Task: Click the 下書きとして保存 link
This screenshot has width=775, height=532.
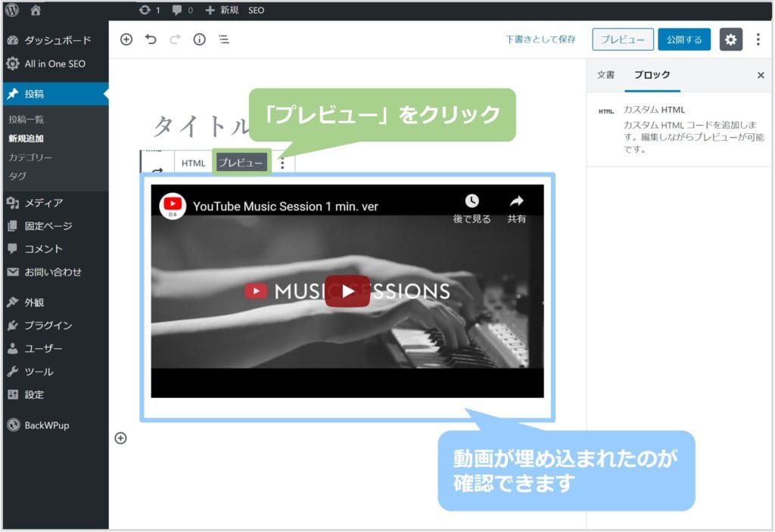Action: pos(540,40)
